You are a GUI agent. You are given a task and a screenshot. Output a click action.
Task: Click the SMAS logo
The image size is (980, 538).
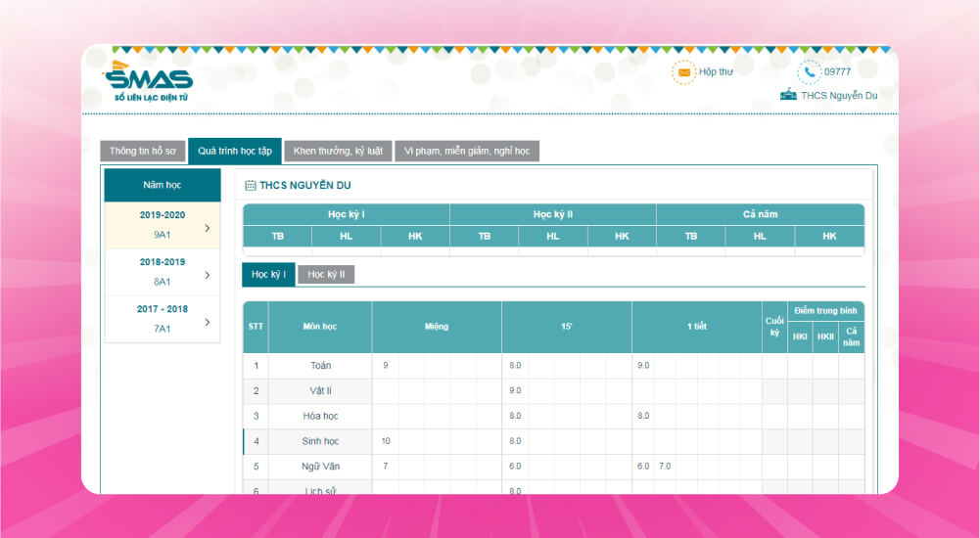(x=148, y=81)
